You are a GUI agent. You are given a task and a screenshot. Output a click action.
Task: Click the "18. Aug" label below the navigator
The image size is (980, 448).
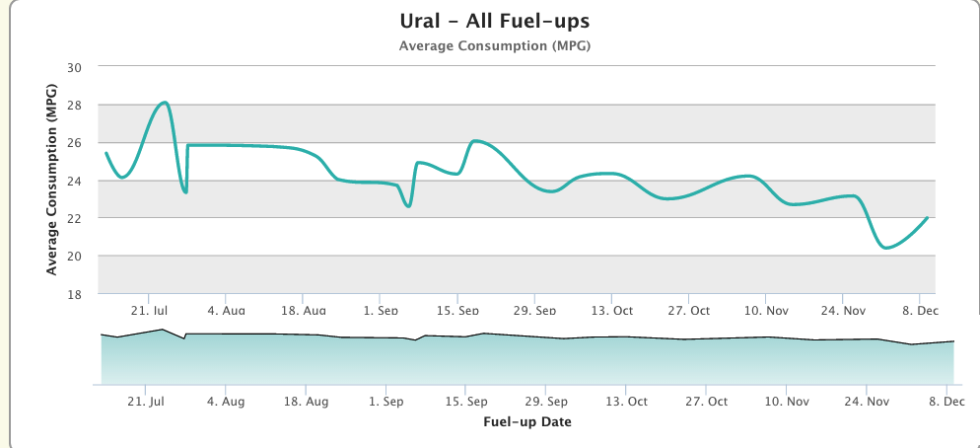pos(307,402)
